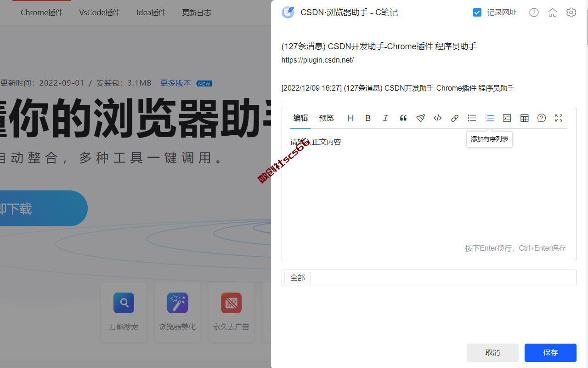Click the timestamped note title line
The width and height of the screenshot is (588, 368).
click(398, 88)
